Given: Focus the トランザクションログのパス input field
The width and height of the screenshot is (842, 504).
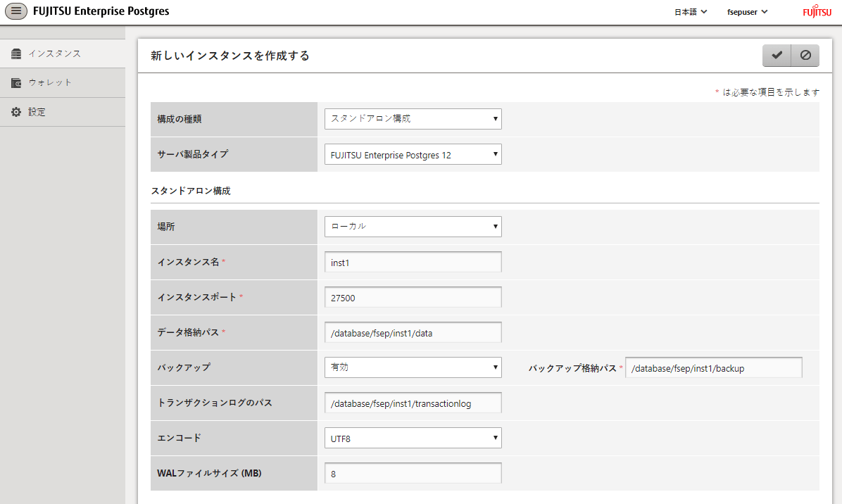Looking at the screenshot, I should point(413,403).
